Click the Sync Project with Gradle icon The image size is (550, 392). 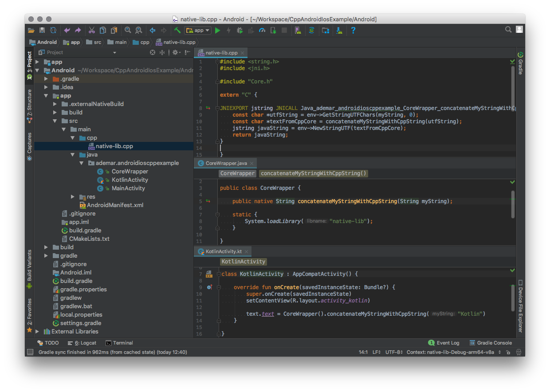coord(311,31)
